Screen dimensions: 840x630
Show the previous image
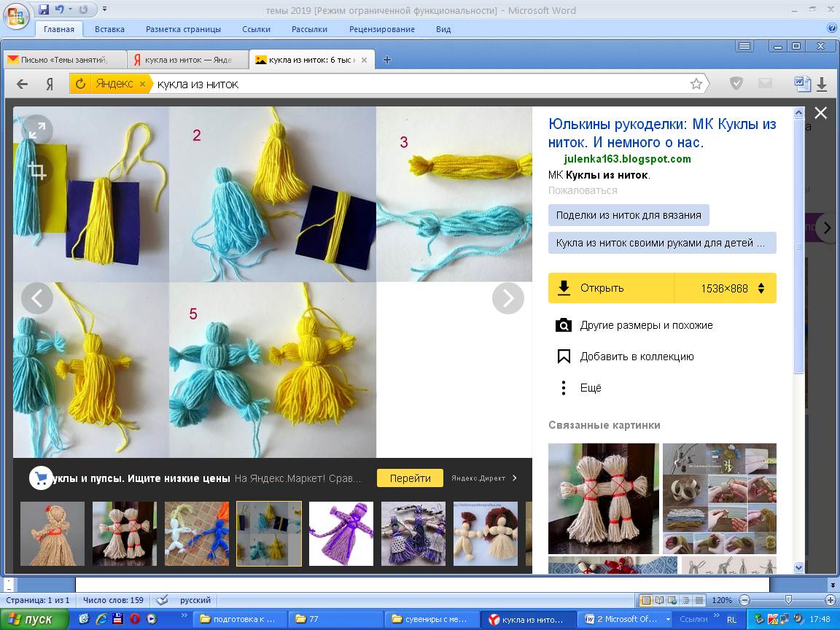coord(37,297)
